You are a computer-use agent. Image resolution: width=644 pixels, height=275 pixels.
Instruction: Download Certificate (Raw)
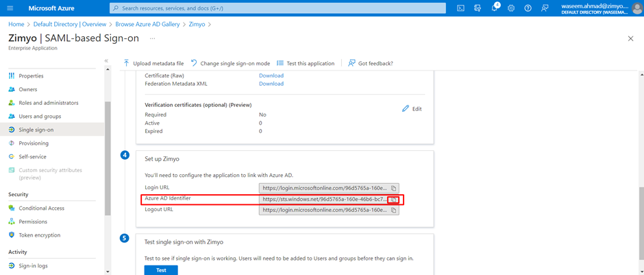pyautogui.click(x=271, y=75)
